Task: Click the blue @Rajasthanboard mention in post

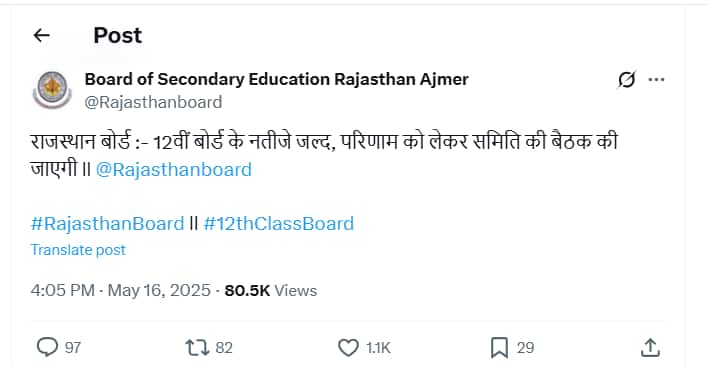Action: [174, 170]
